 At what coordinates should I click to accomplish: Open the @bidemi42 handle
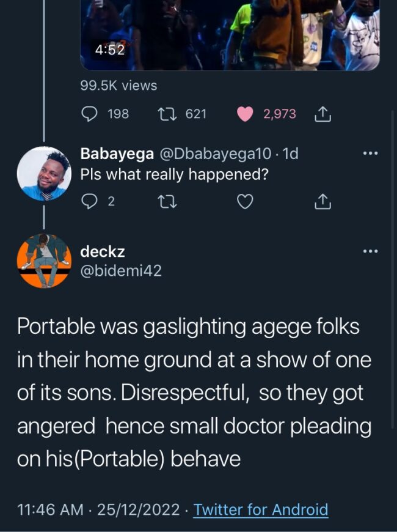[x=121, y=270]
